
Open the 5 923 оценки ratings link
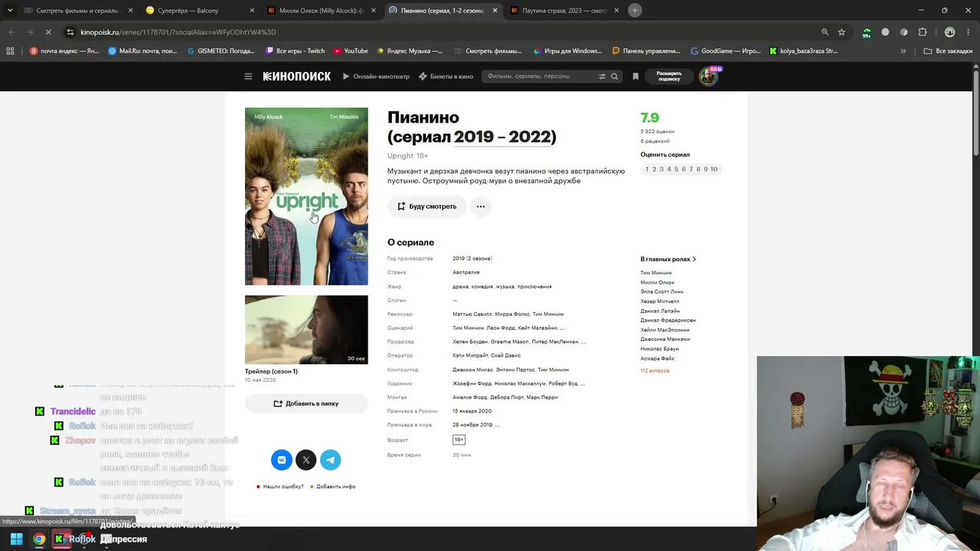(658, 132)
